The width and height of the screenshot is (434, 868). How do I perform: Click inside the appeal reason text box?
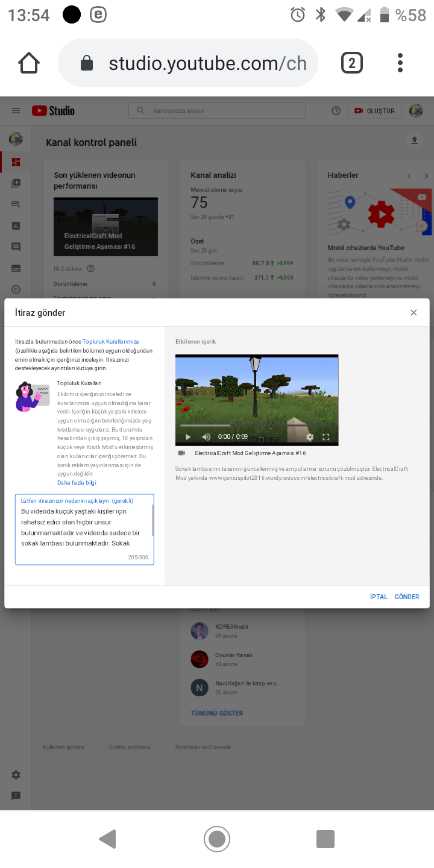coord(84,530)
